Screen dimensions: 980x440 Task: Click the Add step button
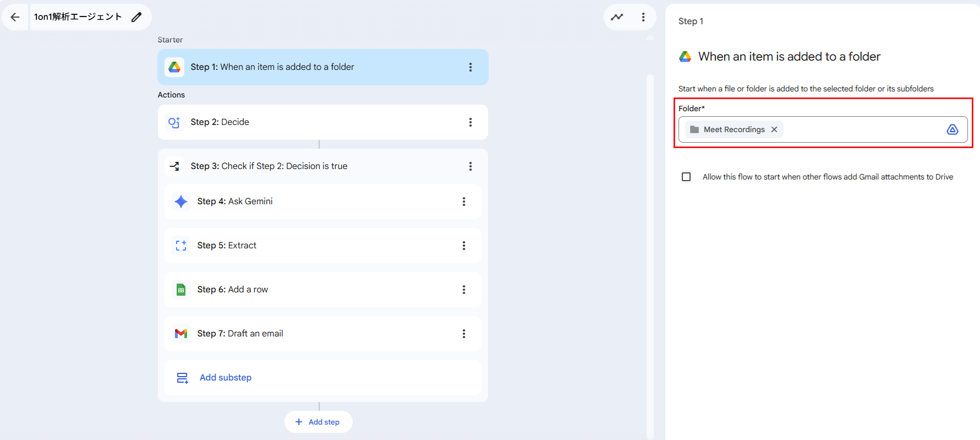pyautogui.click(x=318, y=422)
